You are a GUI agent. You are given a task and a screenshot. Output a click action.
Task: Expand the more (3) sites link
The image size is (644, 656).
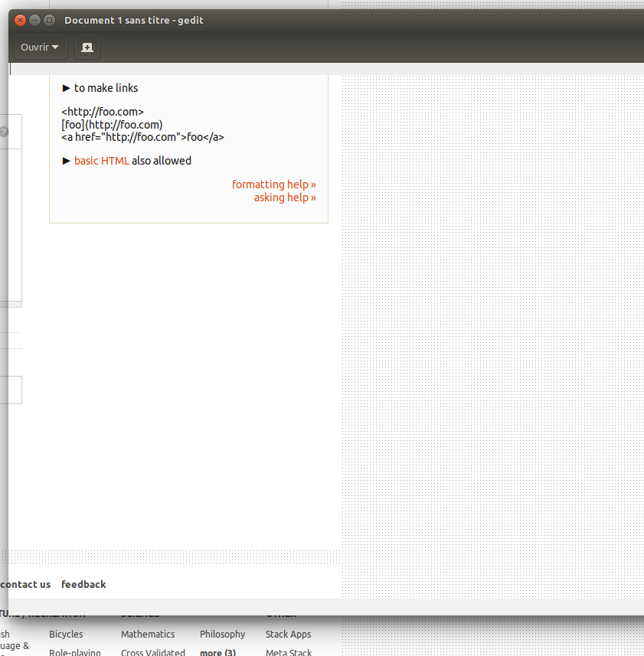(x=217, y=652)
